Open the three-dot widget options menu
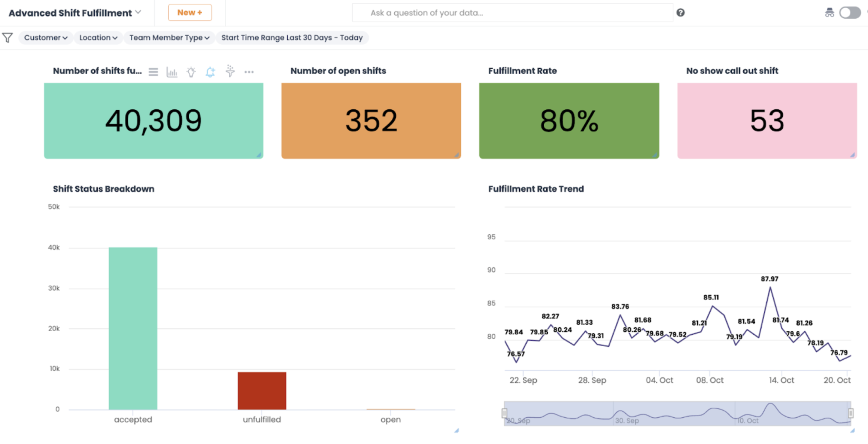The image size is (868, 444). coord(249,72)
